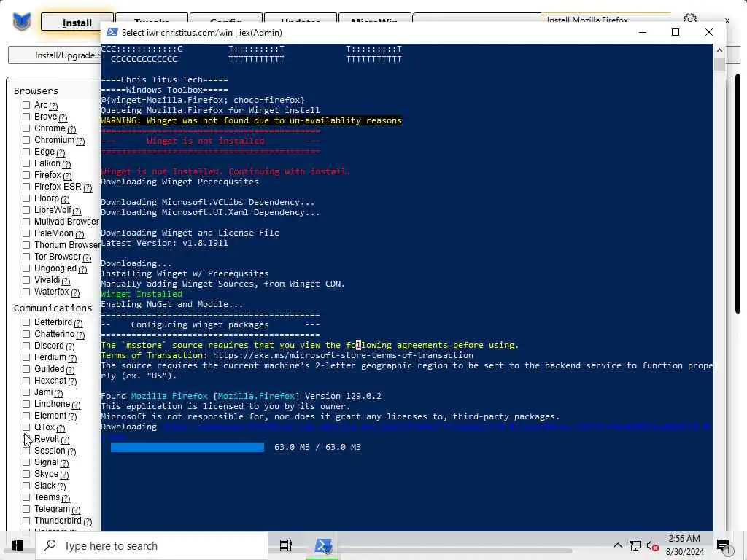Select the Ungoogled checkbox

tap(26, 268)
